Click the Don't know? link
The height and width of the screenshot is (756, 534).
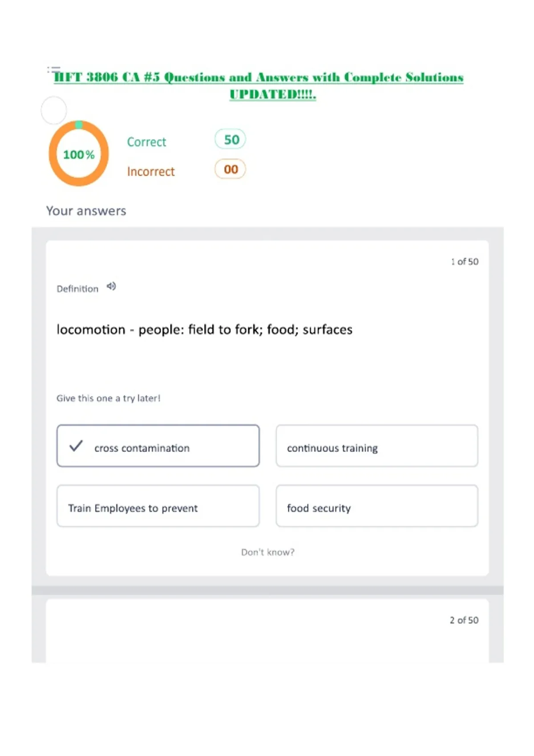coord(268,552)
